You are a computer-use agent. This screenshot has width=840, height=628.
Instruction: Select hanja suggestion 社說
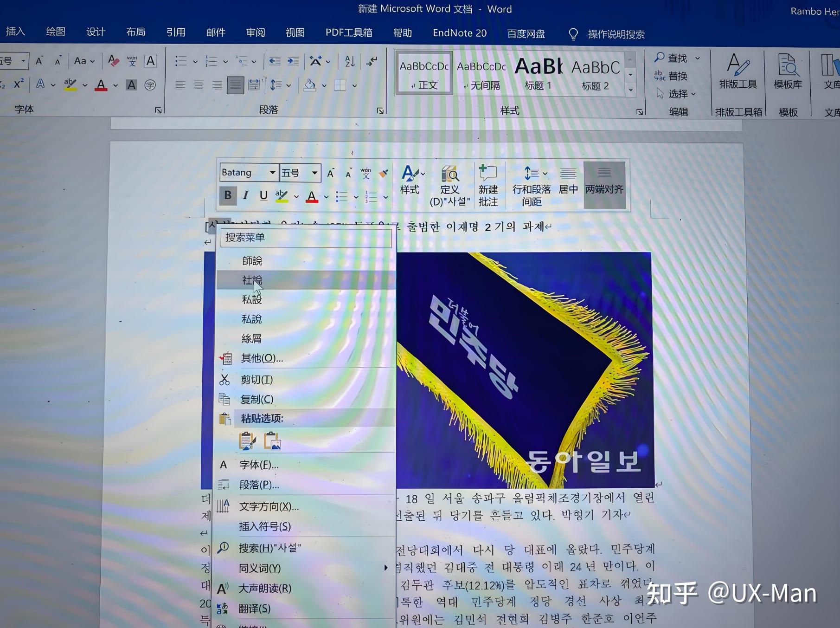click(x=306, y=280)
